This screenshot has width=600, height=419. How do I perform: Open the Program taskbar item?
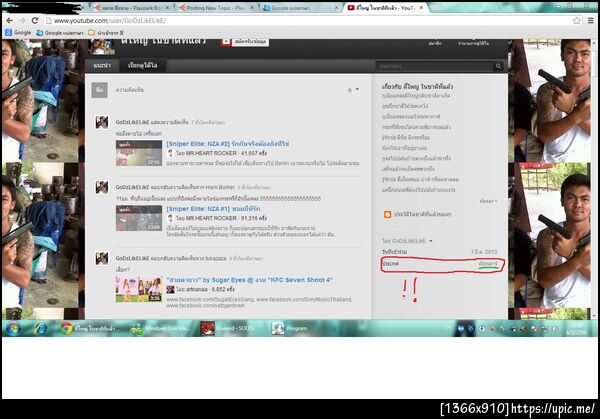pyautogui.click(x=290, y=328)
